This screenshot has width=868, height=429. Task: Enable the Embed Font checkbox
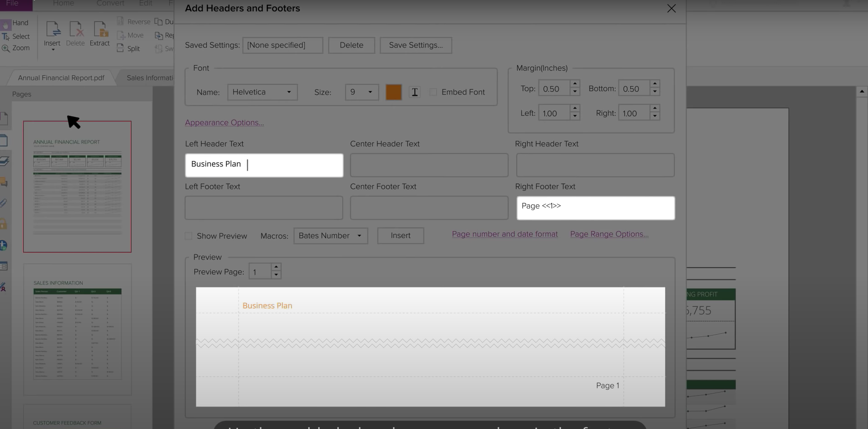[433, 92]
